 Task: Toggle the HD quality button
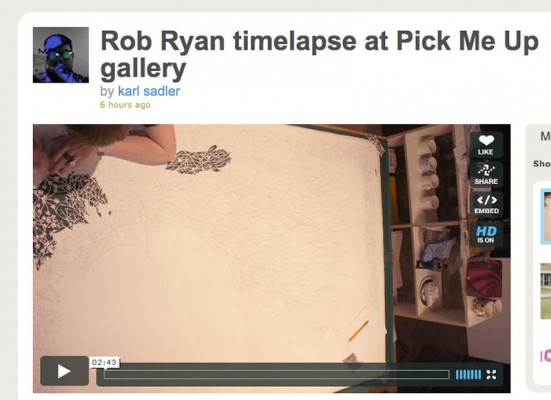(486, 234)
